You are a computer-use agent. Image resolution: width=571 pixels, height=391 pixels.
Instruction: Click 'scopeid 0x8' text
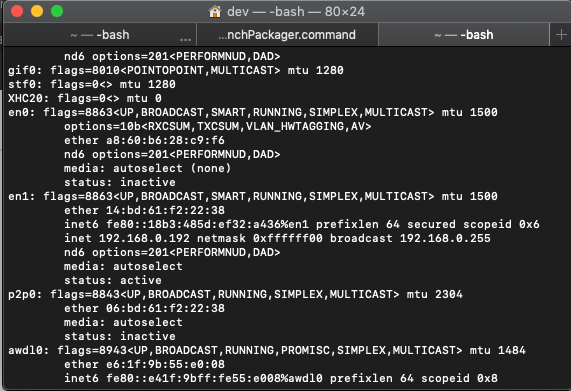(459, 378)
